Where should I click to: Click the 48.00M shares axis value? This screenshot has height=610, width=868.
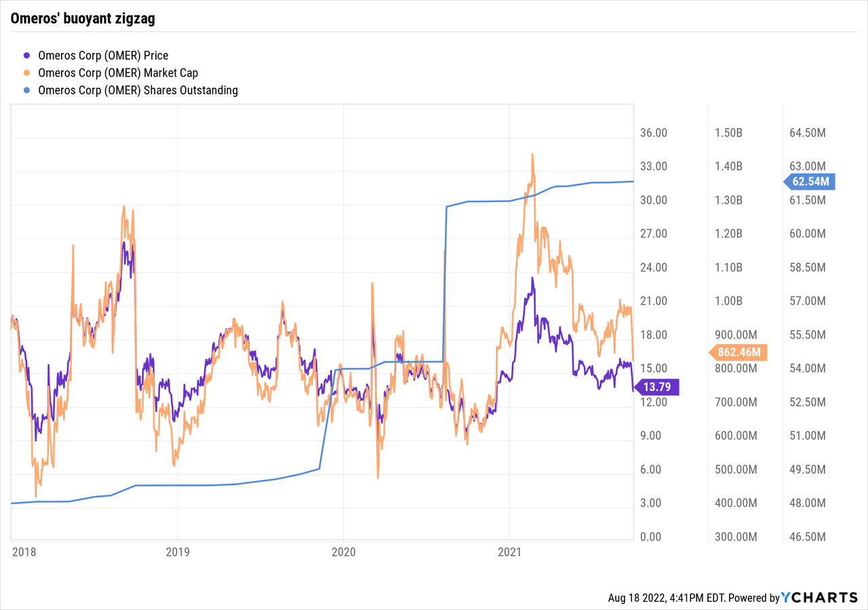coord(807,503)
